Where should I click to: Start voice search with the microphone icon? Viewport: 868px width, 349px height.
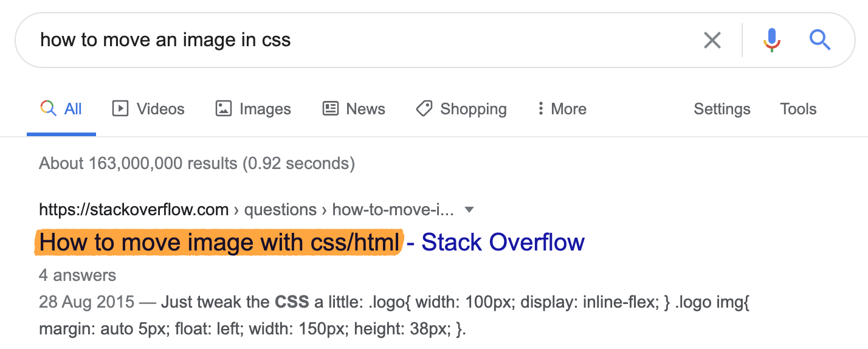[x=771, y=41]
